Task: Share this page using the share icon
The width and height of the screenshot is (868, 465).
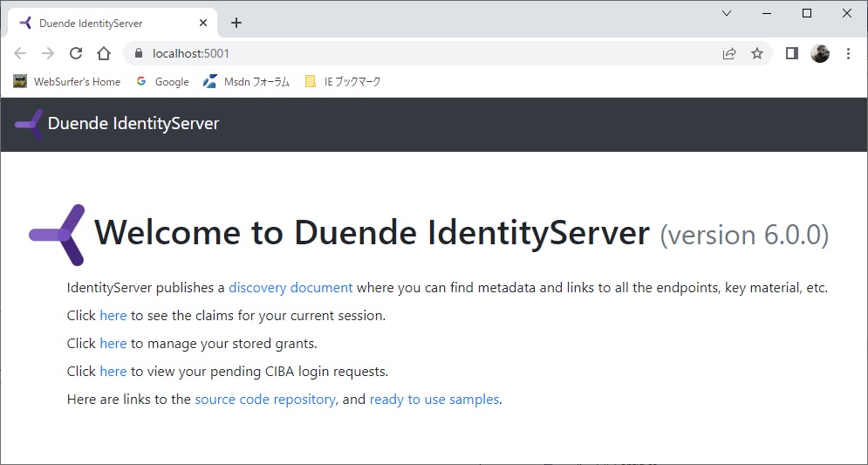Action: [729, 54]
